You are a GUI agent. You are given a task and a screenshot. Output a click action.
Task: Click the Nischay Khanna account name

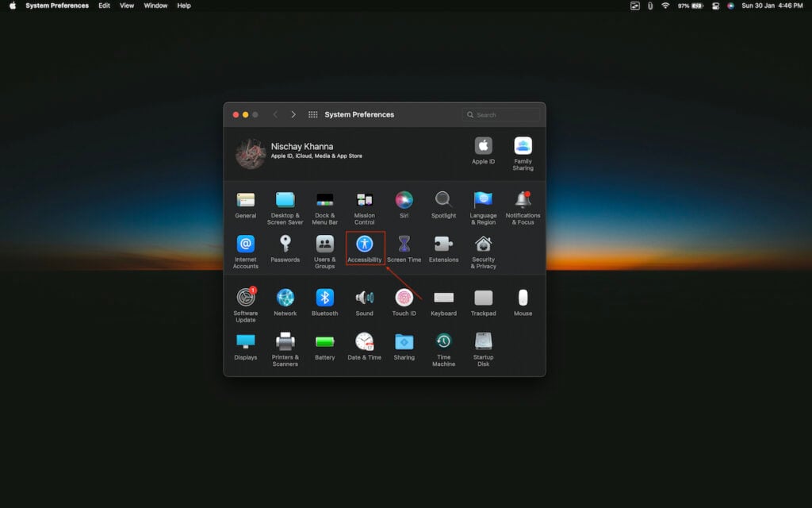[x=302, y=146]
